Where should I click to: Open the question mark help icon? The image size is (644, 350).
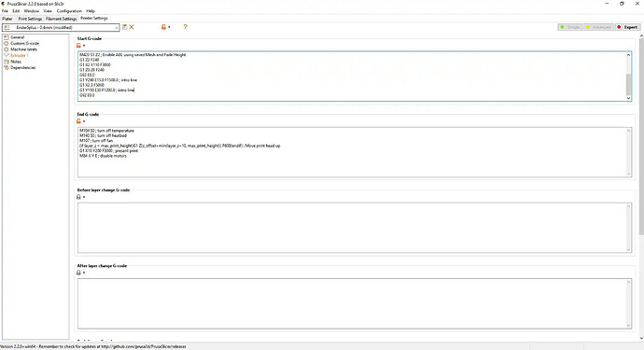(185, 27)
